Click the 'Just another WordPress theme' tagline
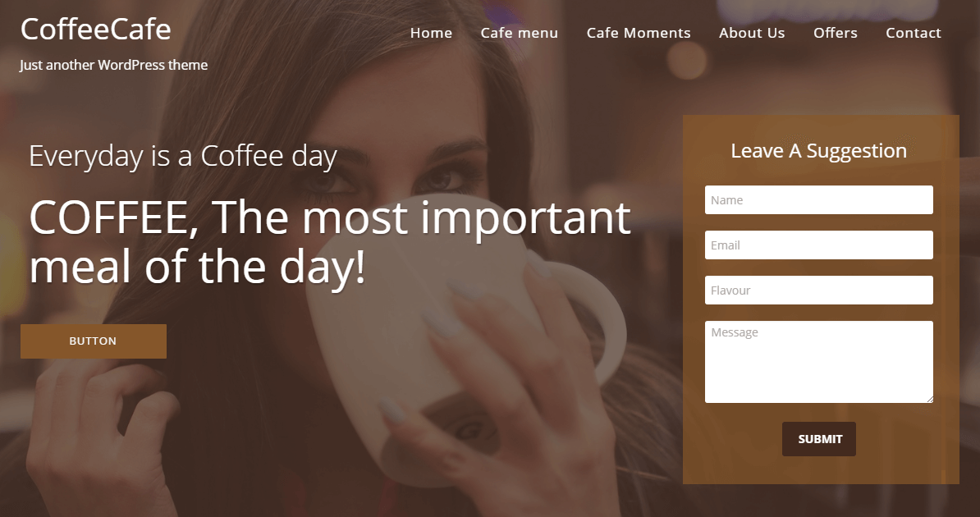This screenshot has height=517, width=980. click(114, 65)
